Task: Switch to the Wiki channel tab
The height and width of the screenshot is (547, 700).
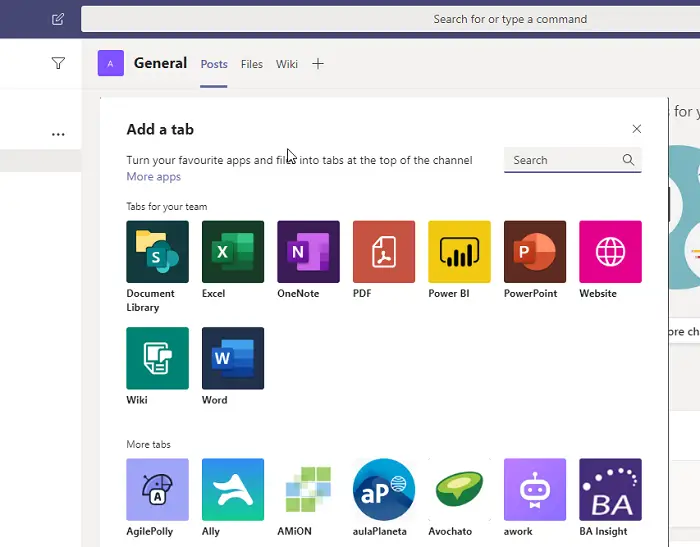Action: tap(287, 64)
